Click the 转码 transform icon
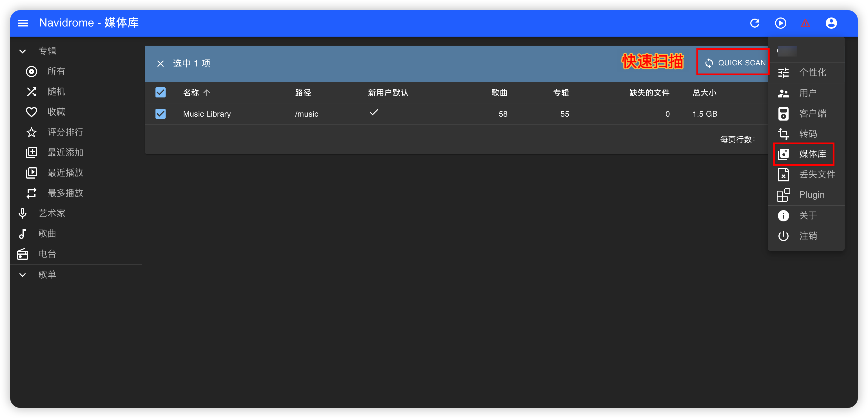Screen dimensions: 868x418 pyautogui.click(x=783, y=134)
